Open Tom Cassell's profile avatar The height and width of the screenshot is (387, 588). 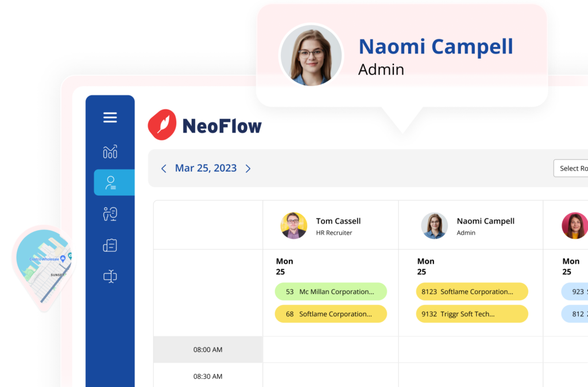(293, 226)
